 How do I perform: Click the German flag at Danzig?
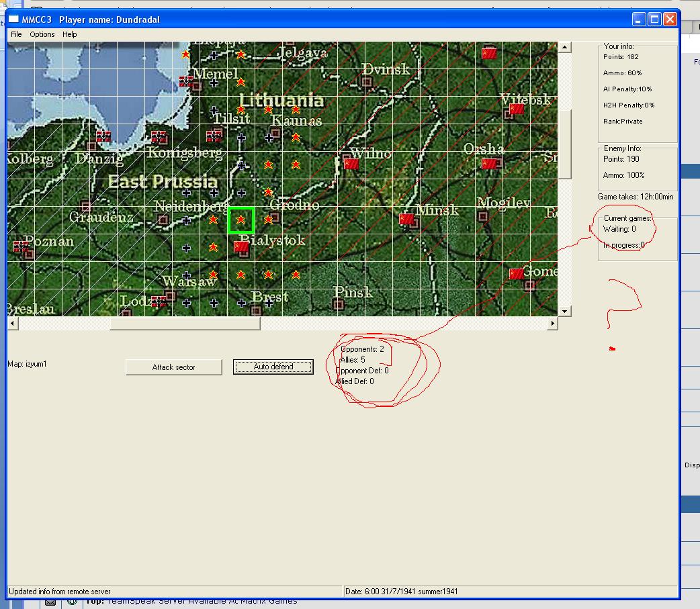point(103,136)
